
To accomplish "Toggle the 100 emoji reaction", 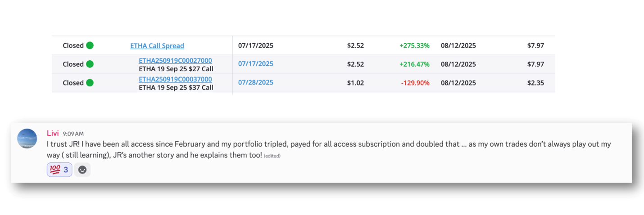I will [59, 170].
